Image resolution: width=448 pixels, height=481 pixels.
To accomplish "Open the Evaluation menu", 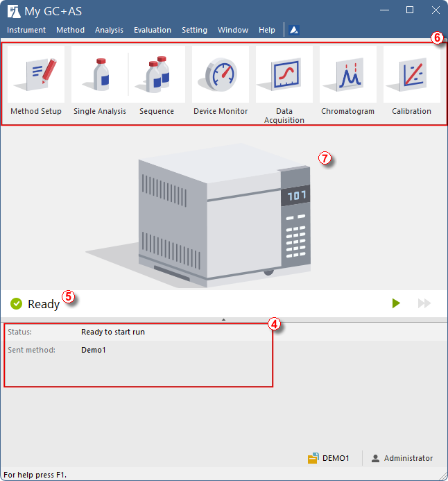I will coord(153,30).
